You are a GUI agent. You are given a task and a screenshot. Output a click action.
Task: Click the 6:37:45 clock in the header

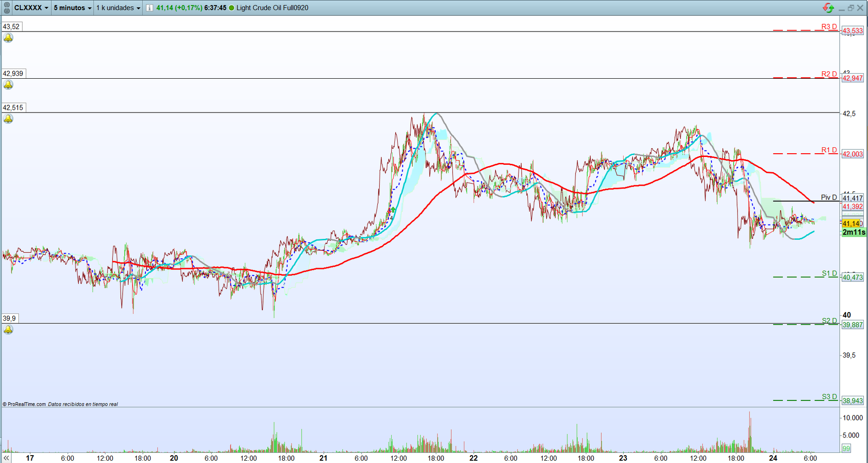(215, 8)
